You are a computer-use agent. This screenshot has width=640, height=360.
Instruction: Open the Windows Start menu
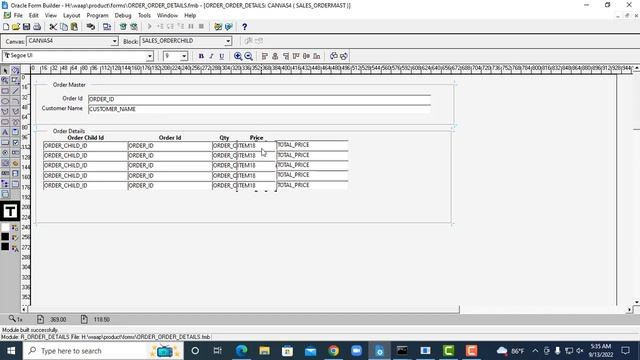click(11, 351)
